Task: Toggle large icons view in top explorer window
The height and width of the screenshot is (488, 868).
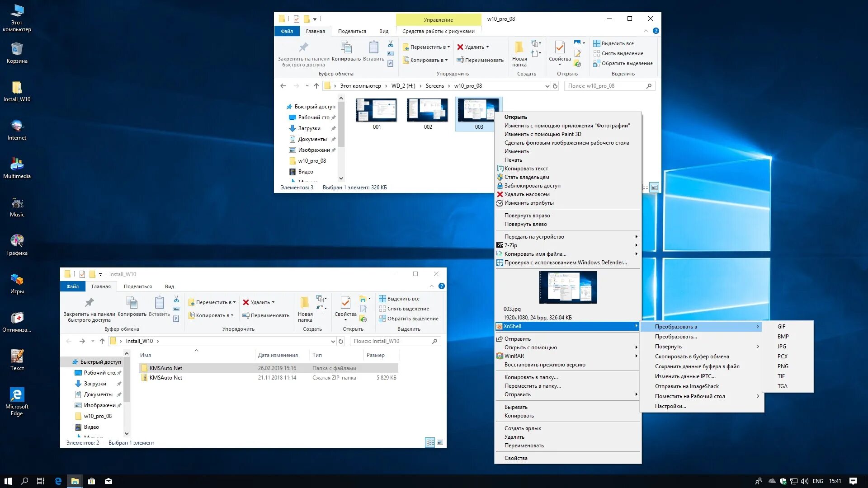Action: click(654, 187)
